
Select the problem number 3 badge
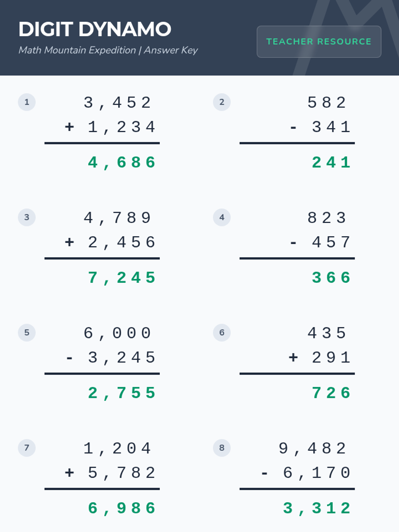click(x=27, y=217)
